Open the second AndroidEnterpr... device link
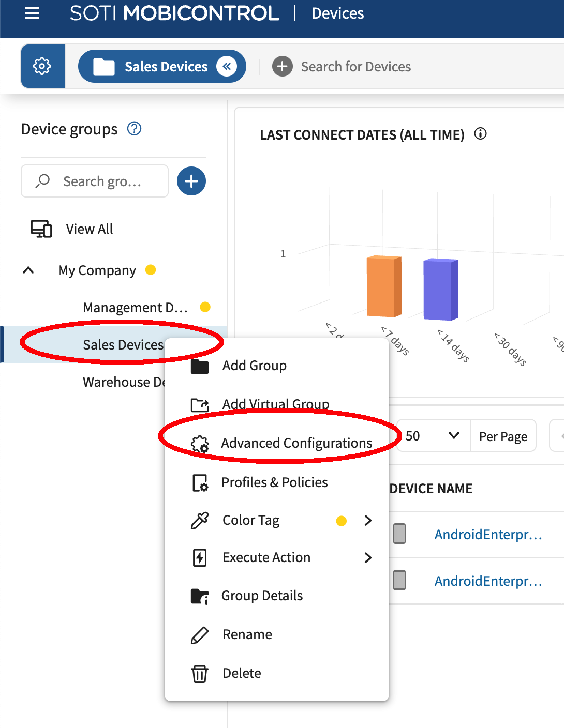Image resolution: width=564 pixels, height=728 pixels. [488, 581]
